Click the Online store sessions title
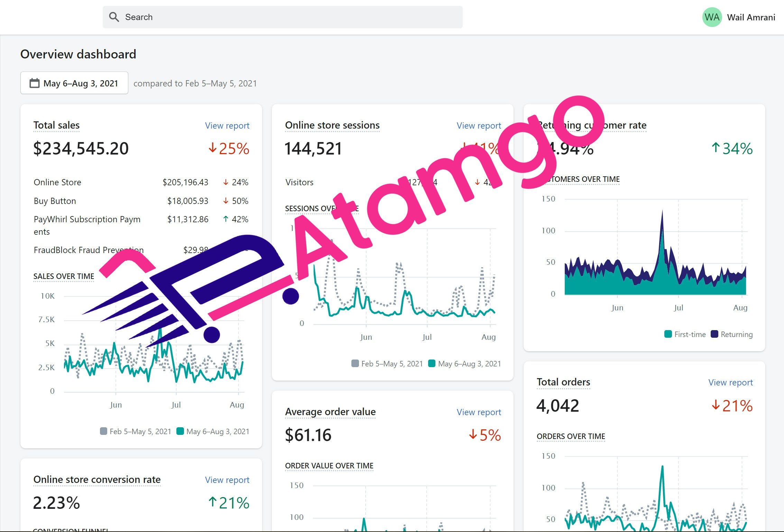Viewport: 784px width, 532px height. [332, 125]
